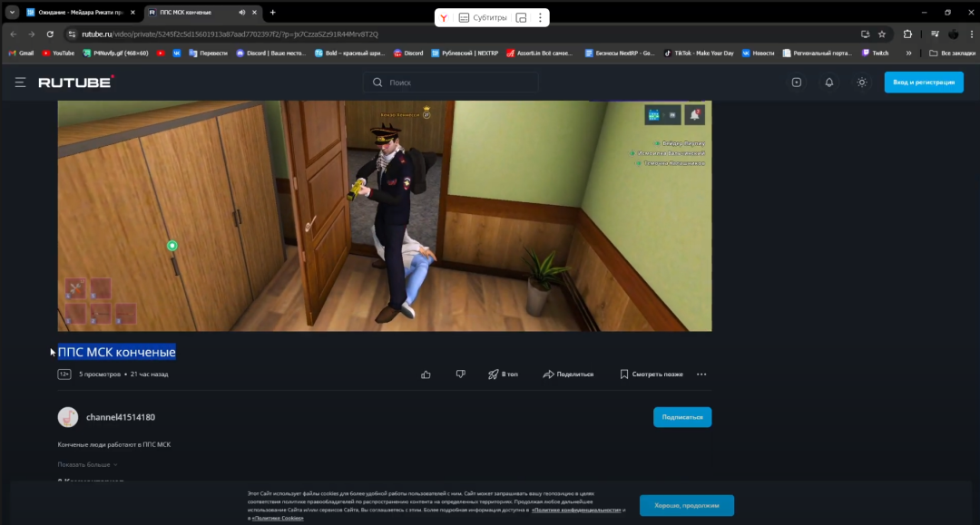Go back in browser history

[x=13, y=34]
